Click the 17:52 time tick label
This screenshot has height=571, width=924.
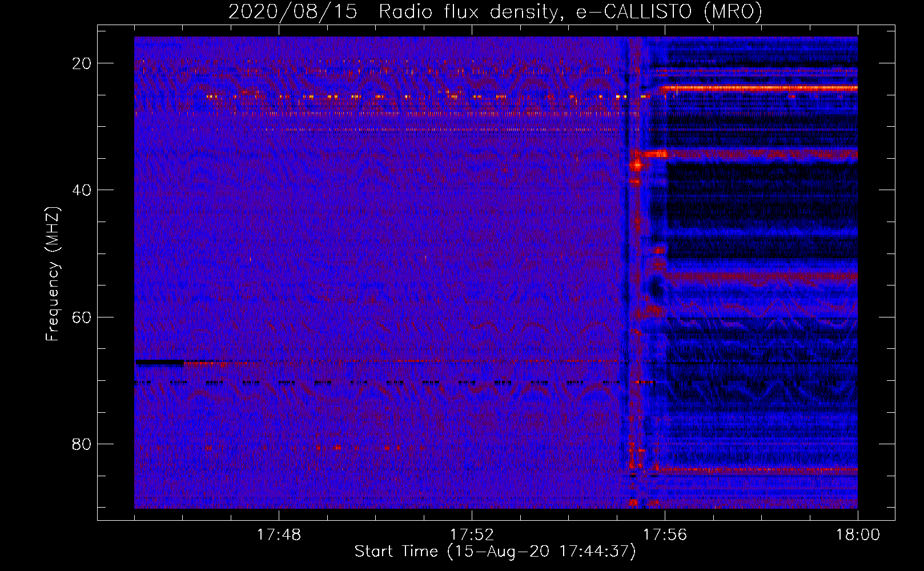pos(472,534)
